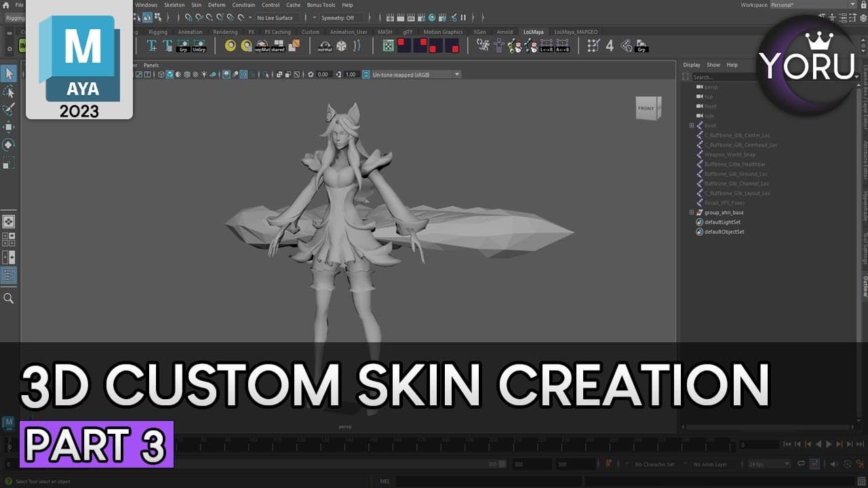Open the No Character Set dropdown
Image resolution: width=868 pixels, height=488 pixels.
[x=655, y=464]
